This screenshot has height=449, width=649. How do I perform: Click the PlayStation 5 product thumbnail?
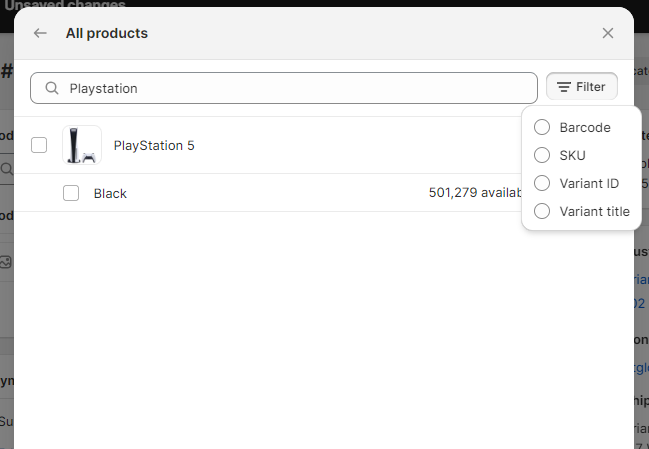82,145
